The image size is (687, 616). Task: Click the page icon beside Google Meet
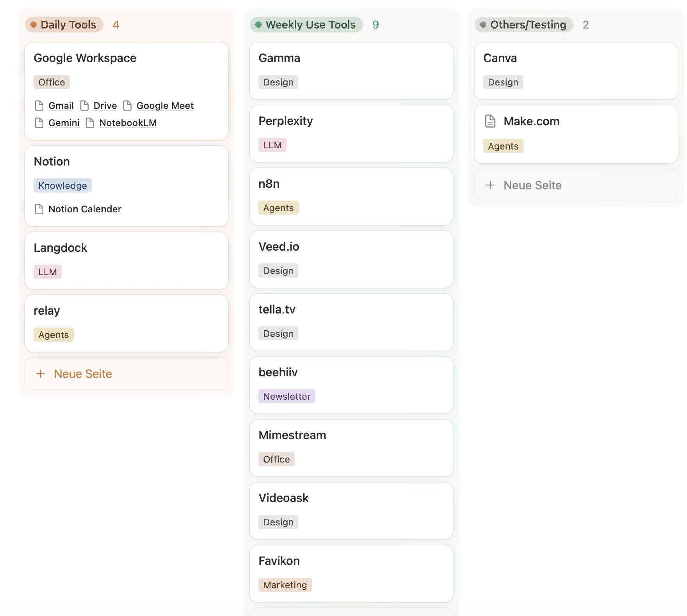(127, 106)
